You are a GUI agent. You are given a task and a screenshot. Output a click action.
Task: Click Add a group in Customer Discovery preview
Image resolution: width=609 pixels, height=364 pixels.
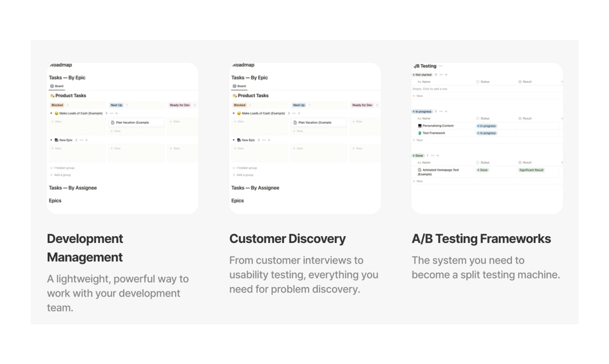coord(243,175)
